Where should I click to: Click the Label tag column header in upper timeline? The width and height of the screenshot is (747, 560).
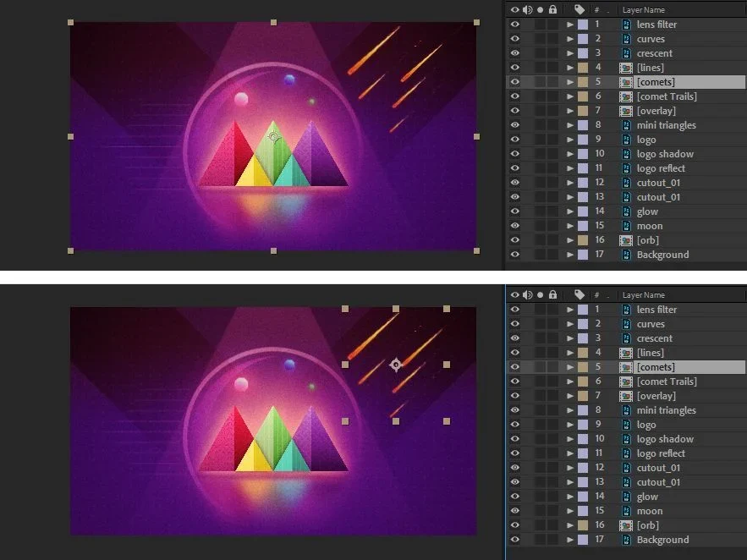pyautogui.click(x=579, y=9)
